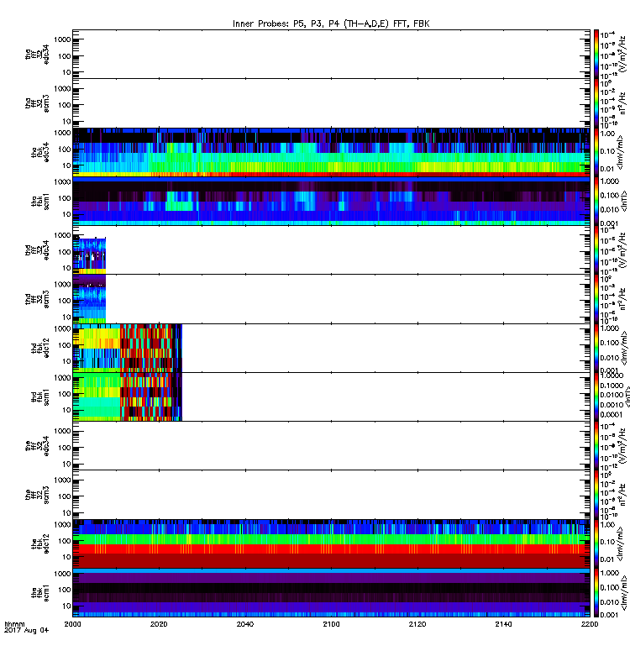
Task: Click the '1000' tick of tha fff edc34 axis
Action: pos(62,39)
